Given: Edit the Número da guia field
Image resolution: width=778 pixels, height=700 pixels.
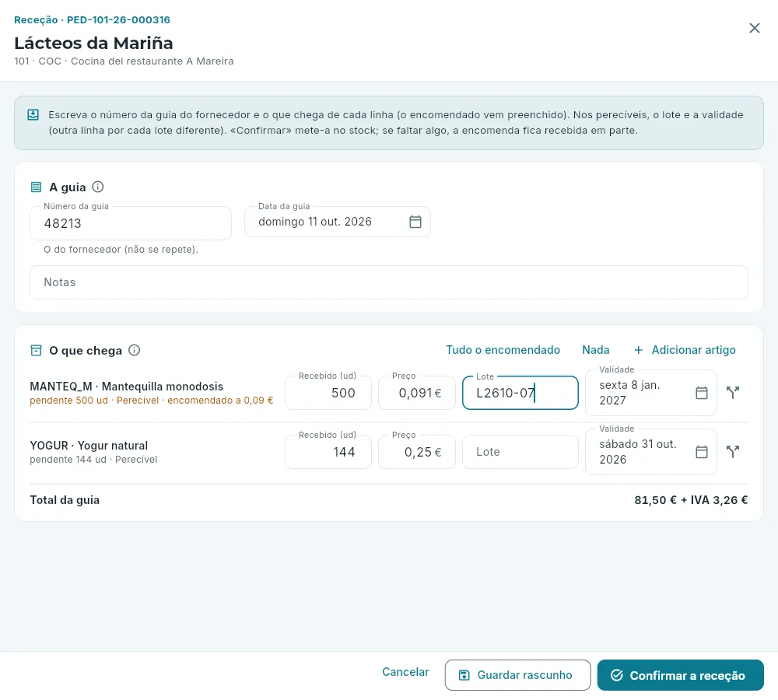Looking at the screenshot, I should click(x=131, y=223).
